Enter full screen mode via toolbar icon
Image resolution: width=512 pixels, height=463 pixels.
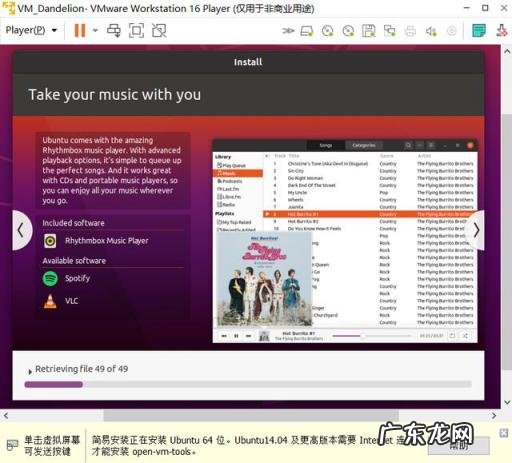[x=136, y=31]
